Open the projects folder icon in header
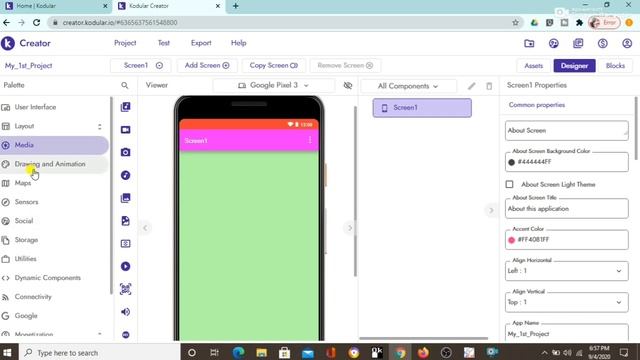 pyautogui.click(x=529, y=43)
